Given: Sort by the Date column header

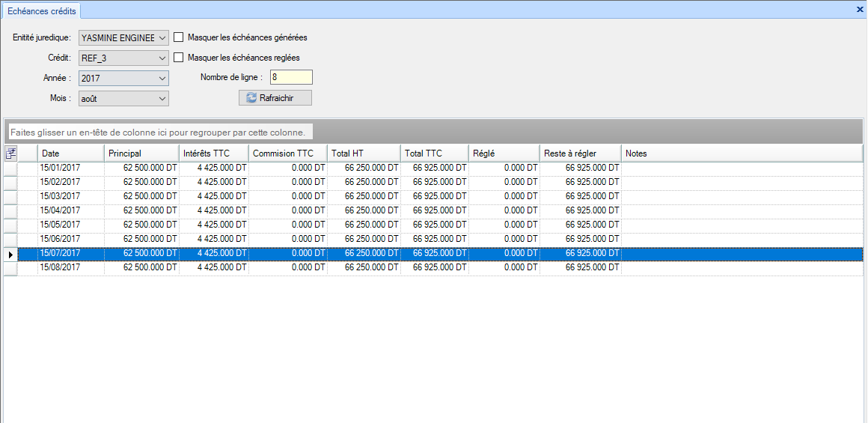Looking at the screenshot, I should pos(70,153).
